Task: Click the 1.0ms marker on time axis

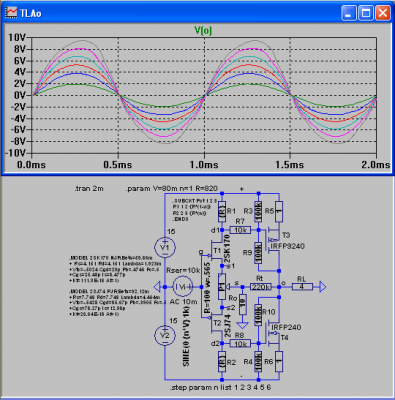Action: 204,165
